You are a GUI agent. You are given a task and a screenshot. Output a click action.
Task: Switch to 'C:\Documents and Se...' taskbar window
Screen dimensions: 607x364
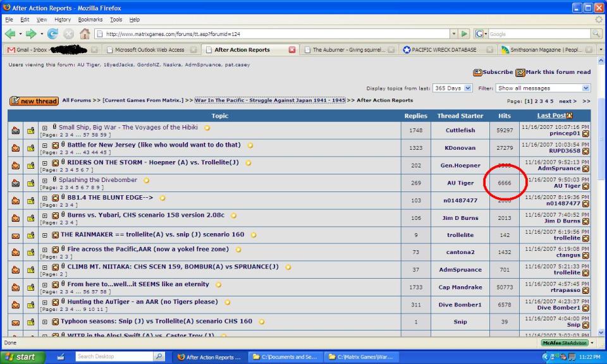click(285, 356)
